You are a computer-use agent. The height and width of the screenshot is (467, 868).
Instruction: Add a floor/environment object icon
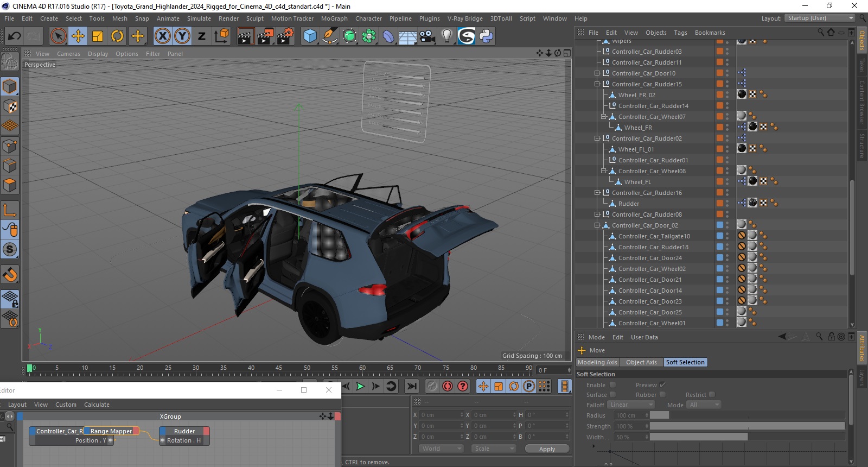408,36
